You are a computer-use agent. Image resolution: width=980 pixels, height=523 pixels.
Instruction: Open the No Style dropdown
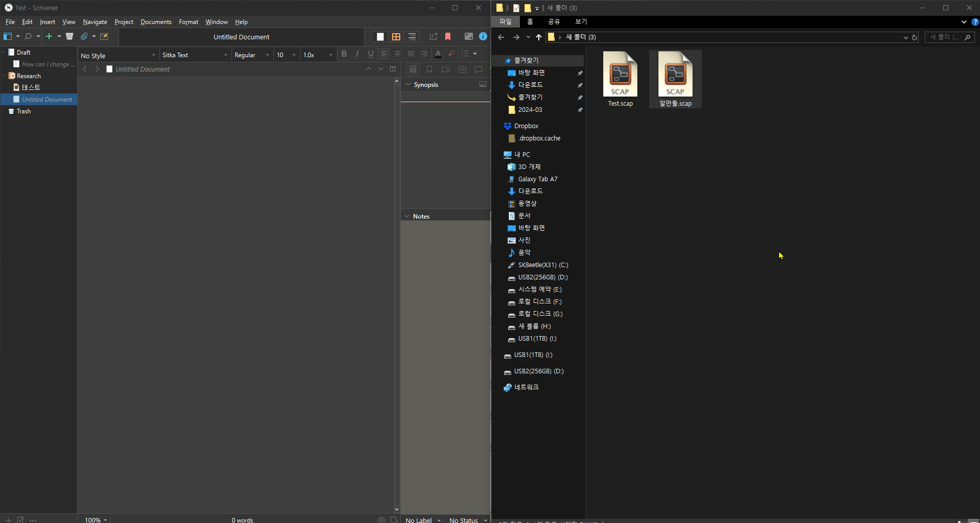tap(118, 55)
